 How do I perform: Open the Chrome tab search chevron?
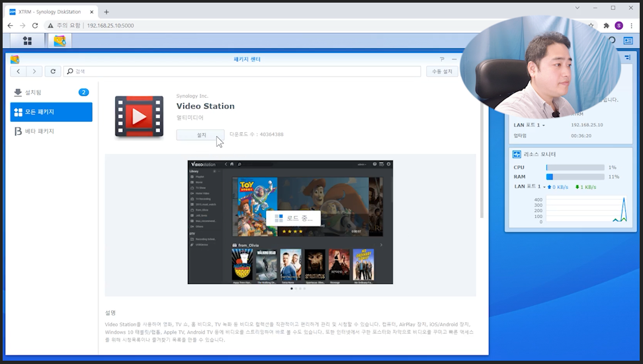[x=577, y=8]
